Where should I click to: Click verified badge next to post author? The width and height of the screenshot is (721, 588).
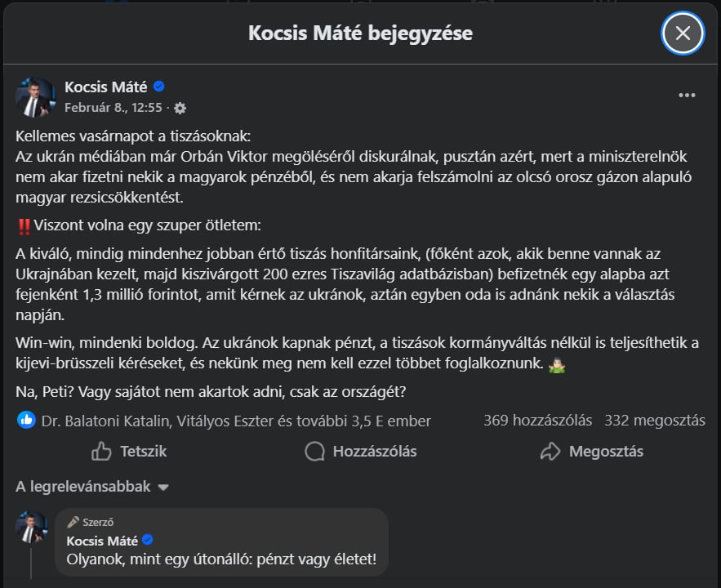[x=160, y=87]
